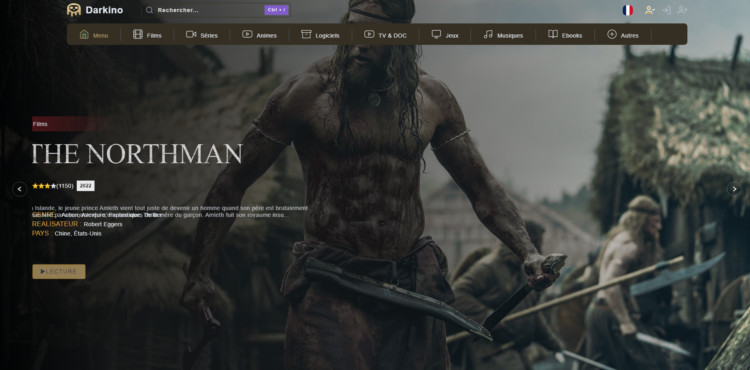The height and width of the screenshot is (370, 750).
Task: Open the French flag language selector
Action: (x=628, y=10)
